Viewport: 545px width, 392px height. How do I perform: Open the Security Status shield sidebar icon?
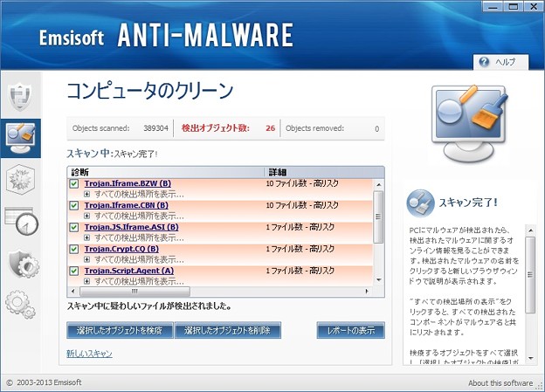[x=20, y=96]
